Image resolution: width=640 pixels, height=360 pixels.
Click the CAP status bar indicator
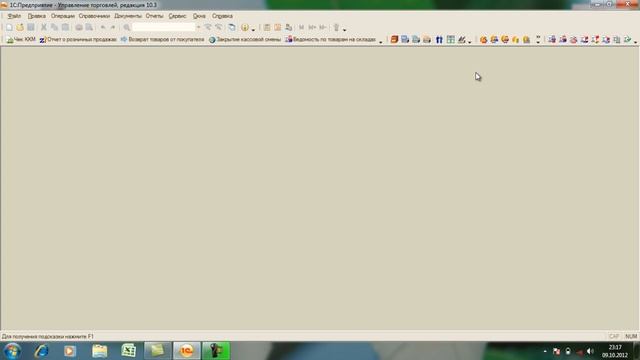(613, 336)
